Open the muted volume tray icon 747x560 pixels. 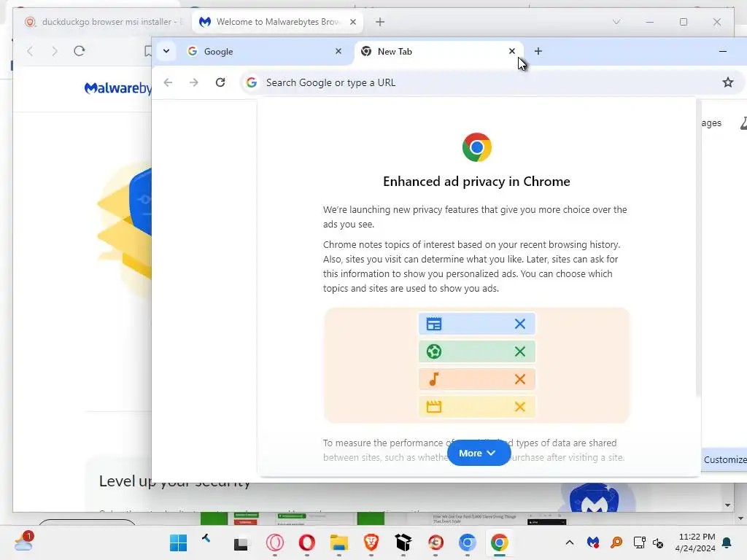[658, 542]
